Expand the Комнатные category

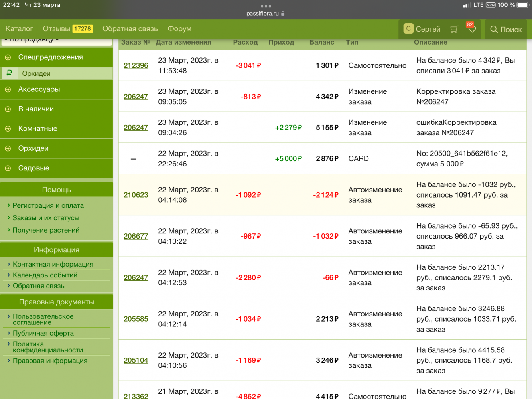(x=37, y=128)
